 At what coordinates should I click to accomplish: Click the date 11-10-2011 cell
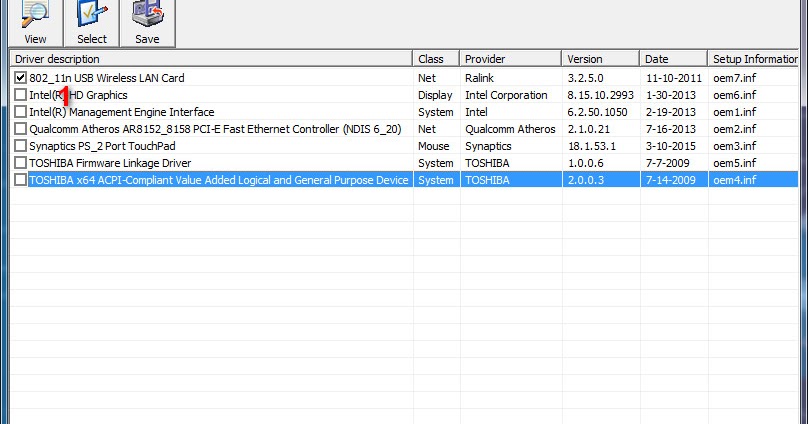coord(674,78)
